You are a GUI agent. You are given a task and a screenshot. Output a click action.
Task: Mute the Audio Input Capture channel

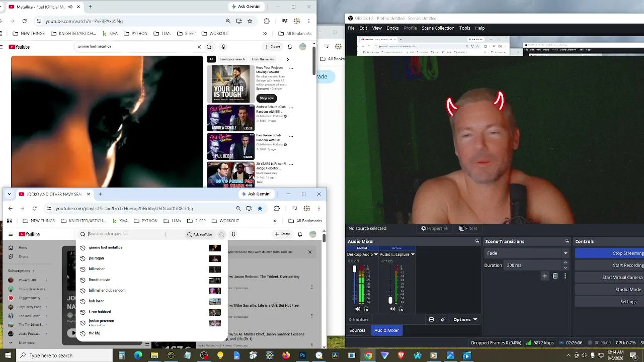(x=393, y=309)
